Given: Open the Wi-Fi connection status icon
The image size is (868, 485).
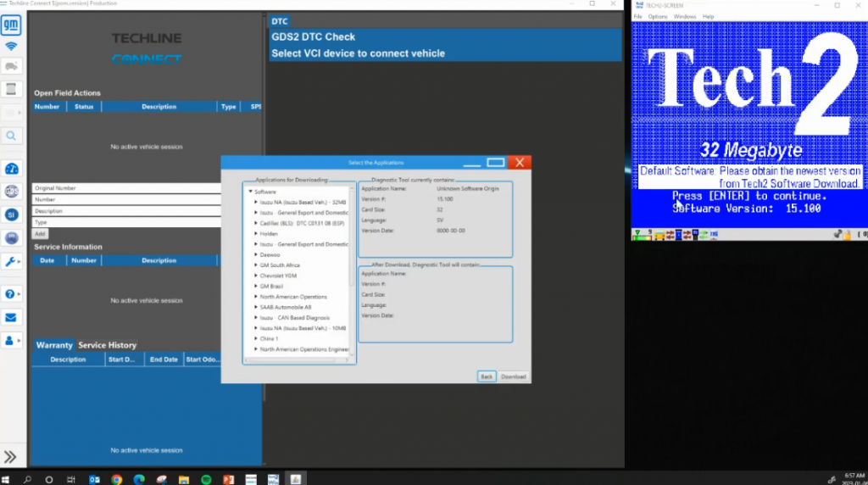Looking at the screenshot, I should click(x=11, y=47).
